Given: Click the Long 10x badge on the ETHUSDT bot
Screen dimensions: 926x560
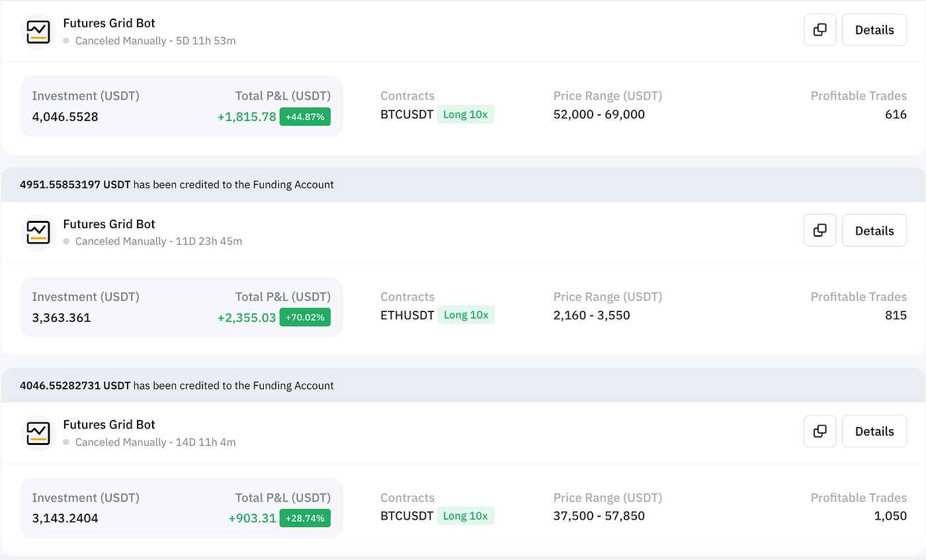Looking at the screenshot, I should (466, 315).
